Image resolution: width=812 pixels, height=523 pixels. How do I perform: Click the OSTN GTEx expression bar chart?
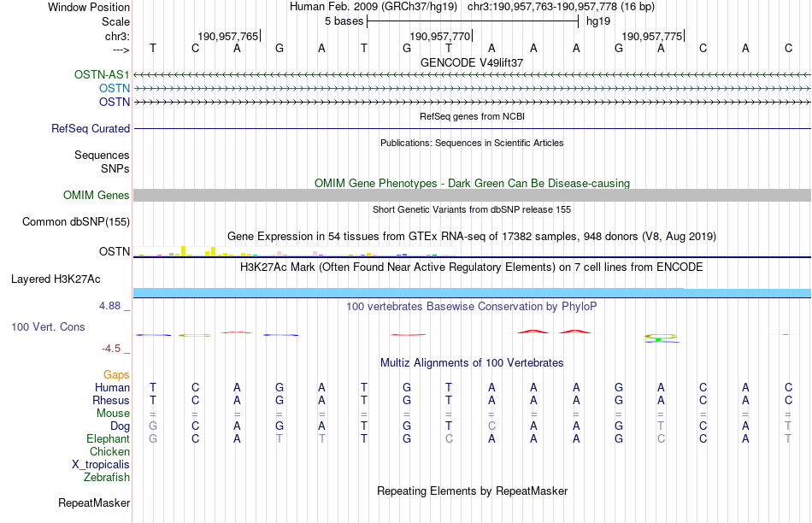point(294,251)
